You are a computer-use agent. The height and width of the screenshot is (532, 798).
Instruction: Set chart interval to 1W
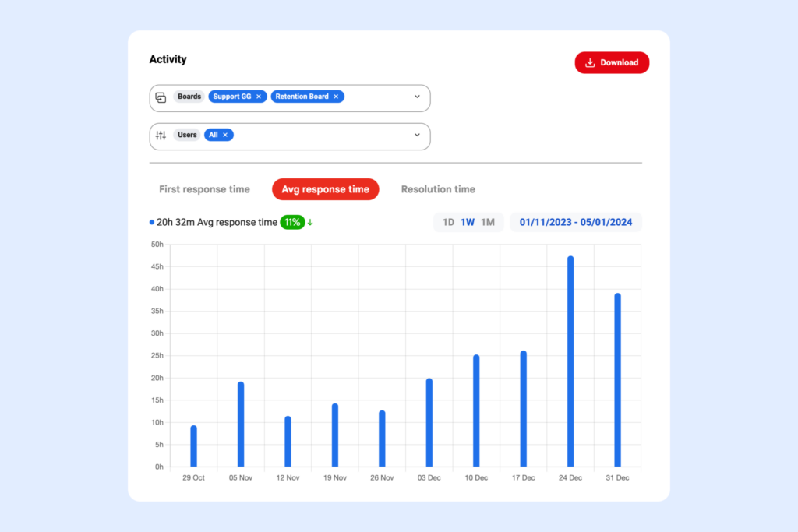pyautogui.click(x=468, y=222)
